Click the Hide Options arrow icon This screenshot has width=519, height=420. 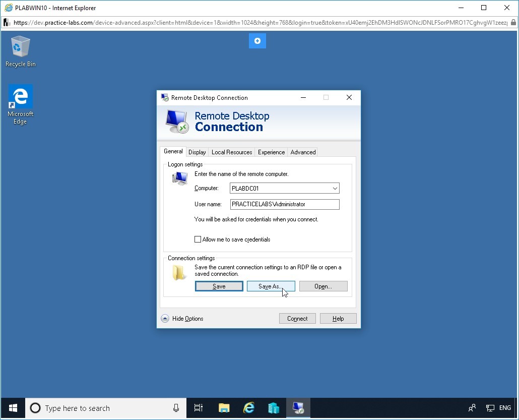[x=165, y=319]
